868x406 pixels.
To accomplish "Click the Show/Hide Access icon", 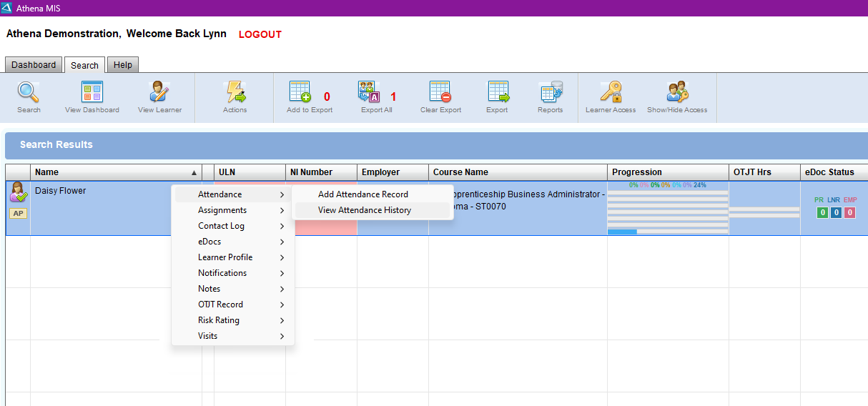I will pos(677,92).
